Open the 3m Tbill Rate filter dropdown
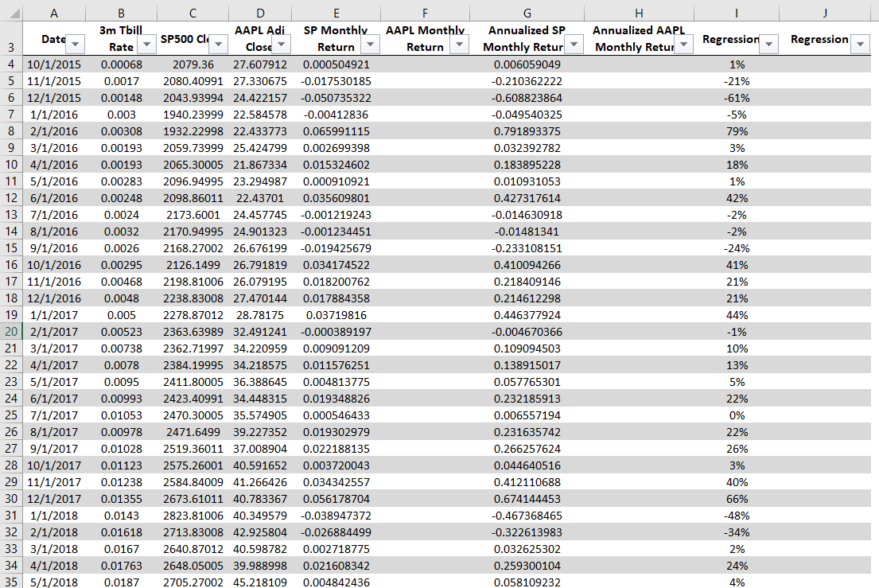 pyautogui.click(x=146, y=45)
